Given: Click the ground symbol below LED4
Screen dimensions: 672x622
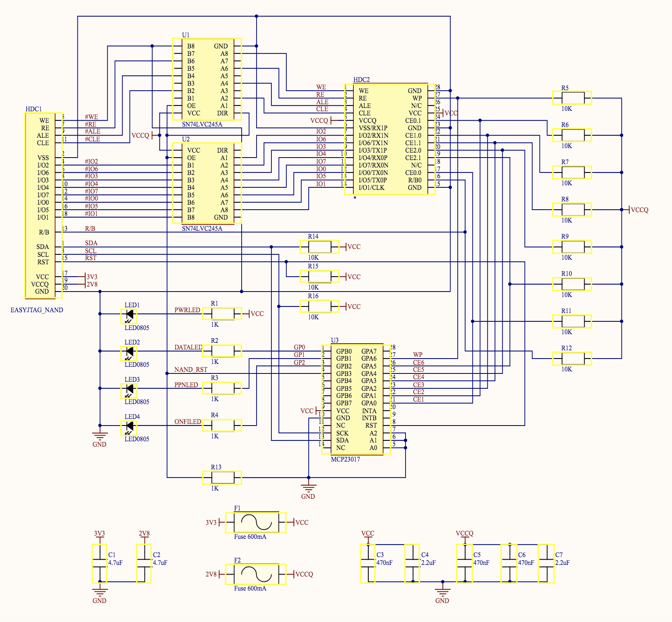Looking at the screenshot, I should [100, 436].
